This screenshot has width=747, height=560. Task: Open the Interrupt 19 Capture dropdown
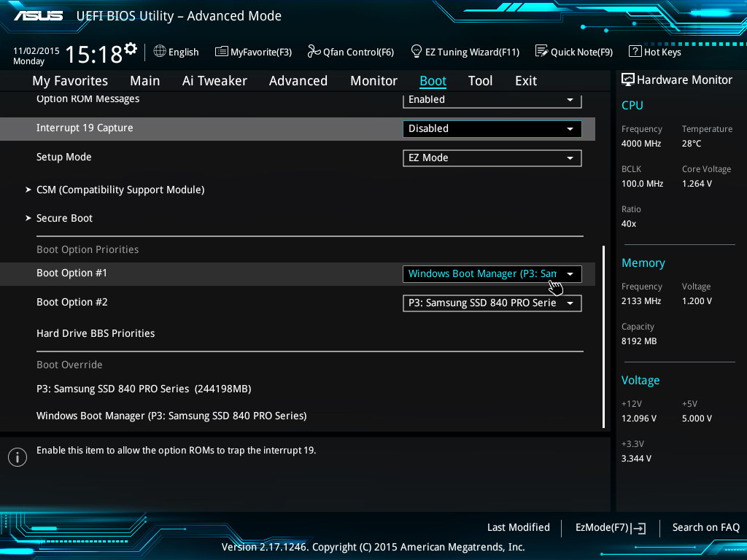click(x=492, y=128)
